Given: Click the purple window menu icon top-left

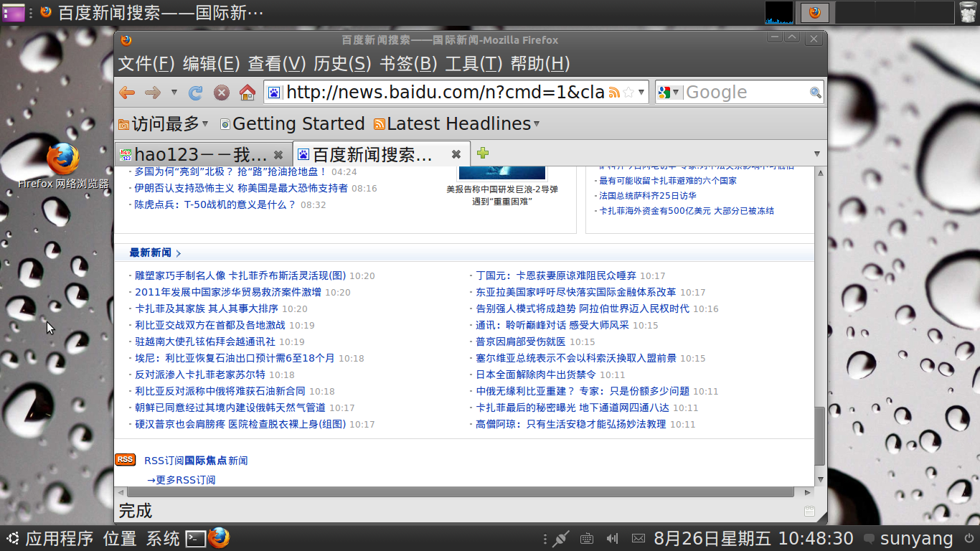Looking at the screenshot, I should click(14, 12).
